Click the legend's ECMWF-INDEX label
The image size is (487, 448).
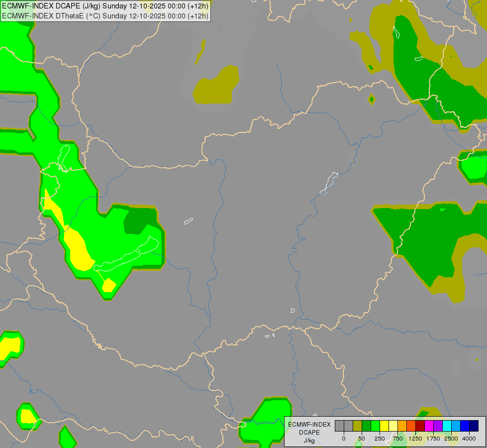click(x=309, y=425)
